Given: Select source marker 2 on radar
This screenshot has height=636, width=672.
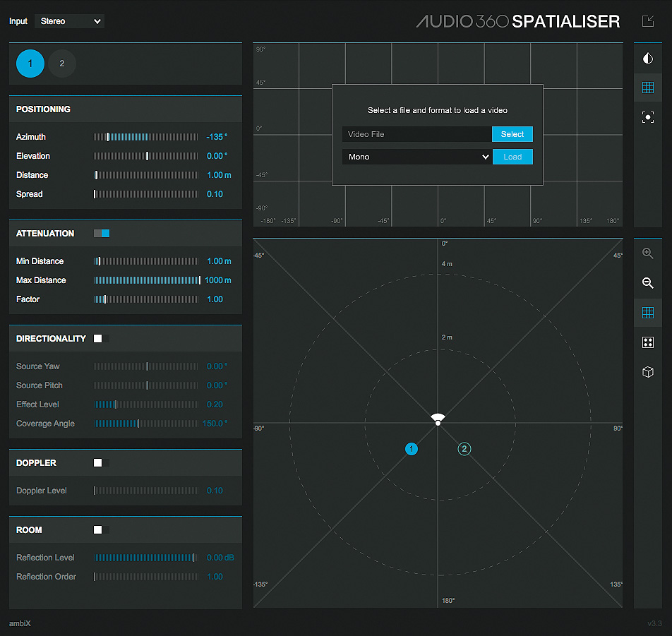Looking at the screenshot, I should click(x=464, y=449).
